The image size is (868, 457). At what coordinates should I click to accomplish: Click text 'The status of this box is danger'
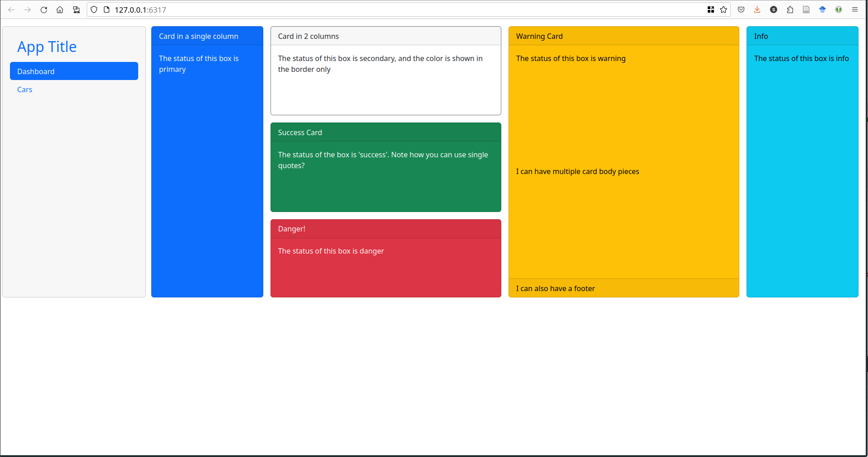pos(331,251)
